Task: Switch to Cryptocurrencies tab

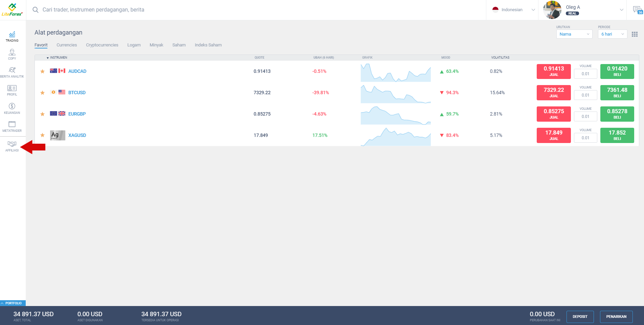Action: tap(102, 45)
